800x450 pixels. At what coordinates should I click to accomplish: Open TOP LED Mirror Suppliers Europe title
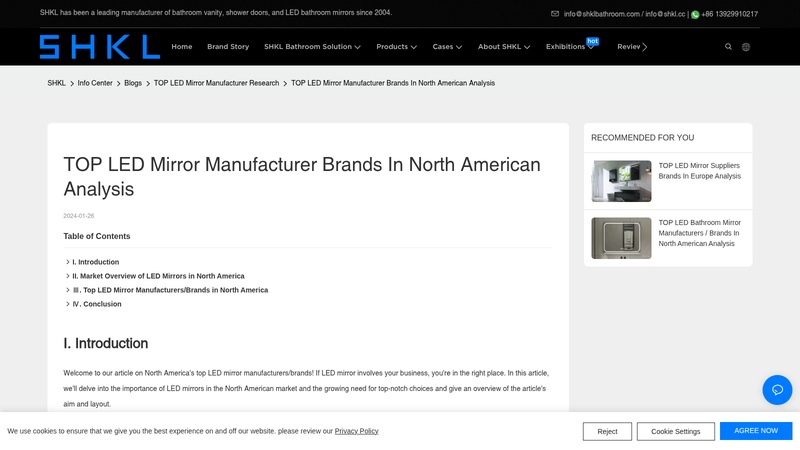point(699,171)
